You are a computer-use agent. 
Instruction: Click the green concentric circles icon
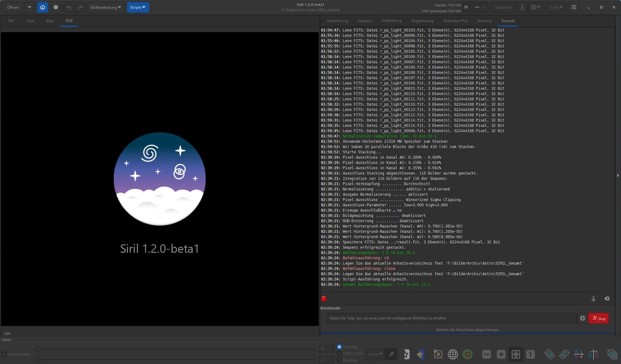point(467,354)
